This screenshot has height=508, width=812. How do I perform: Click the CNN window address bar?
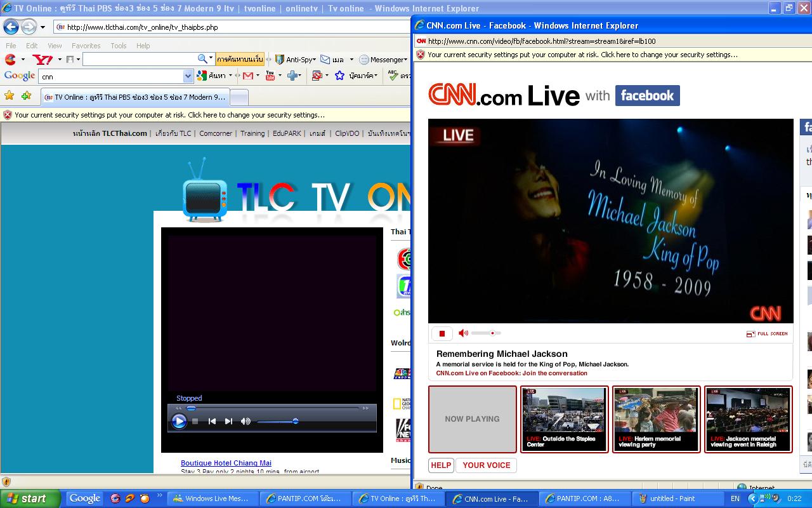pos(612,41)
